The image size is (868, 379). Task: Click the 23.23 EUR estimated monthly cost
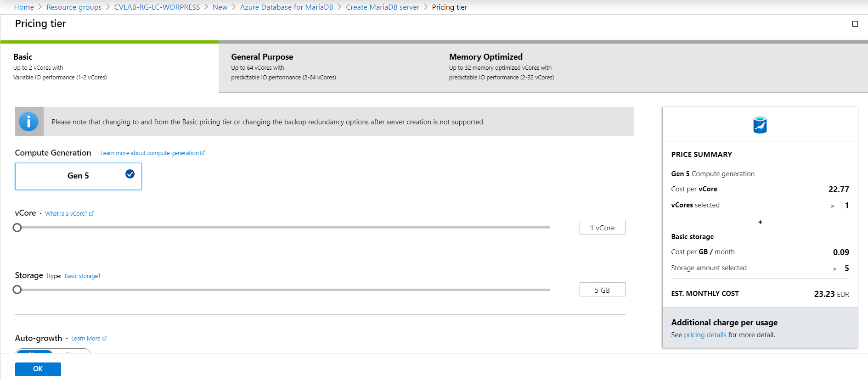(x=832, y=294)
